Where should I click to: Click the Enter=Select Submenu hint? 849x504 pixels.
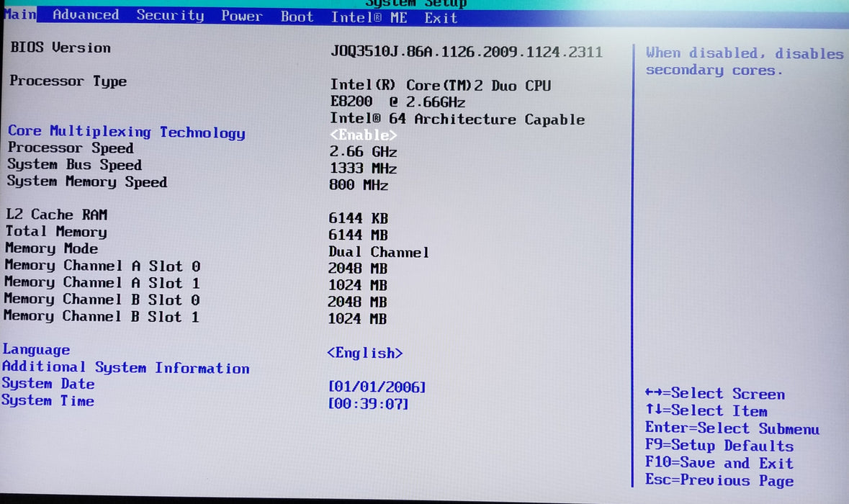[x=732, y=428]
